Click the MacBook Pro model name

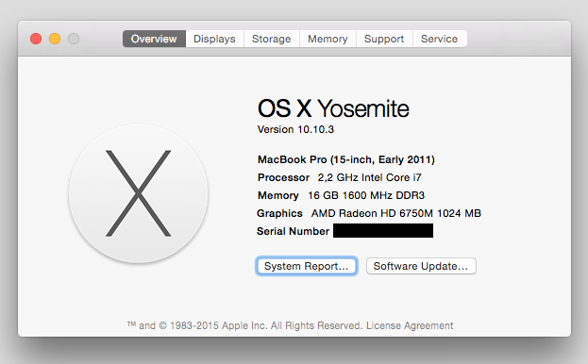pos(346,159)
